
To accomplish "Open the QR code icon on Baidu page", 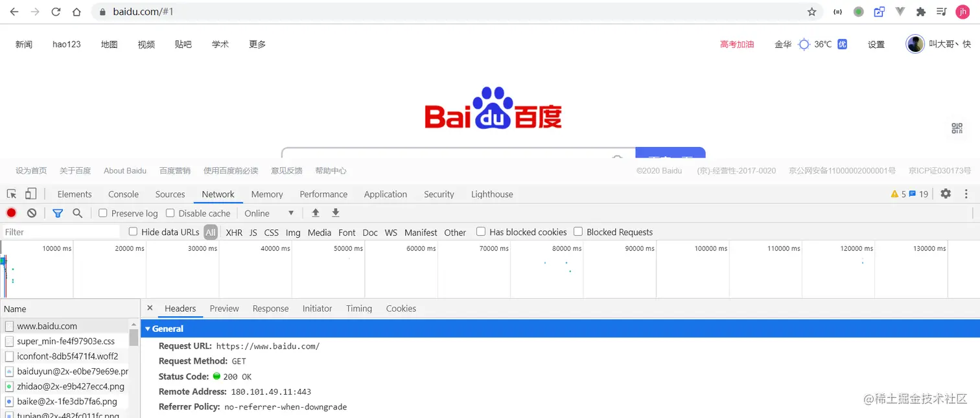I will tap(957, 128).
